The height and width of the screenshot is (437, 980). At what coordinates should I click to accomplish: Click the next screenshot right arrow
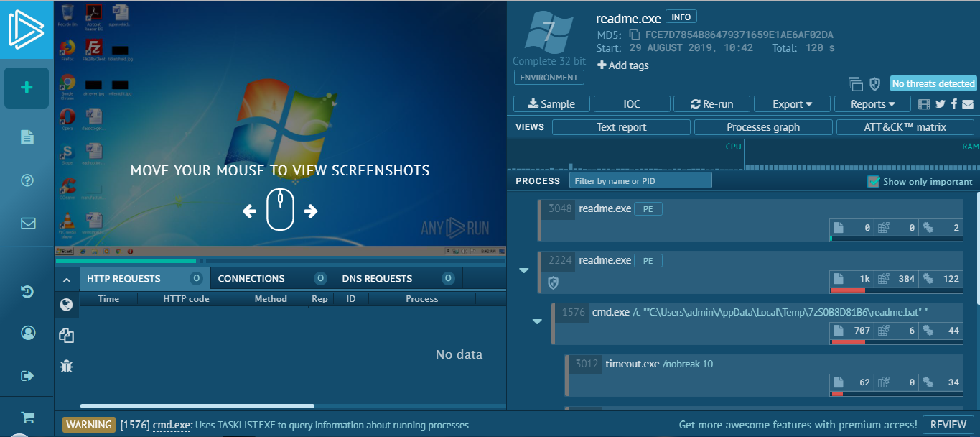coord(311,211)
